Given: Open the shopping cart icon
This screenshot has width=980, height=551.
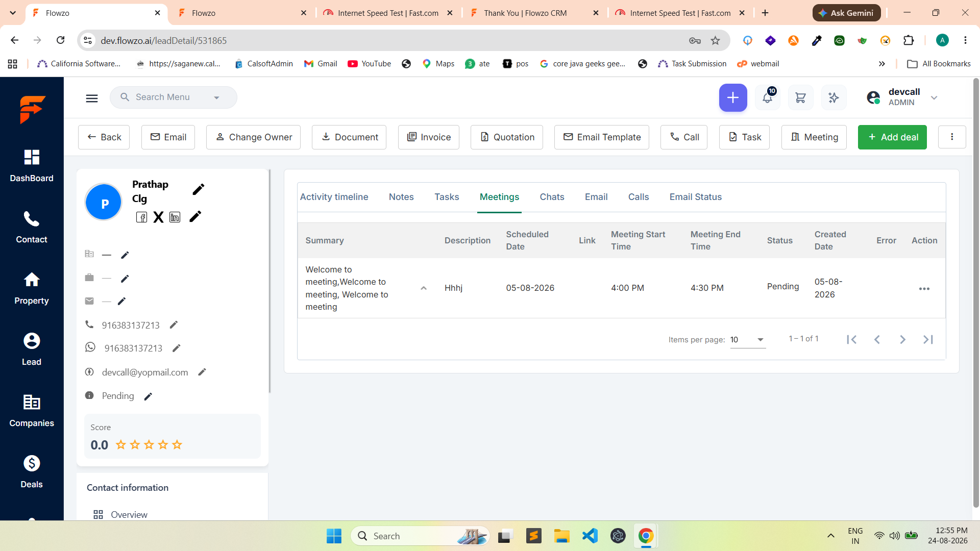Looking at the screenshot, I should click(800, 97).
